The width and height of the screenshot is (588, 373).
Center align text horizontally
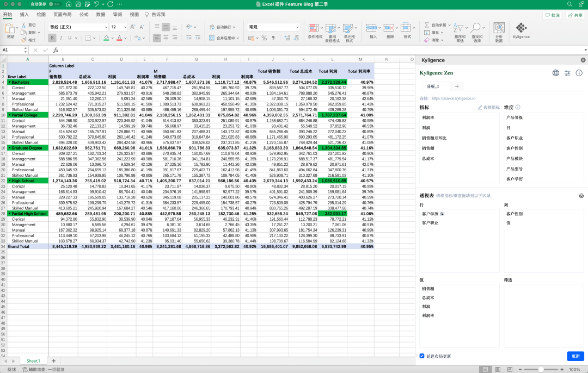tap(166, 38)
